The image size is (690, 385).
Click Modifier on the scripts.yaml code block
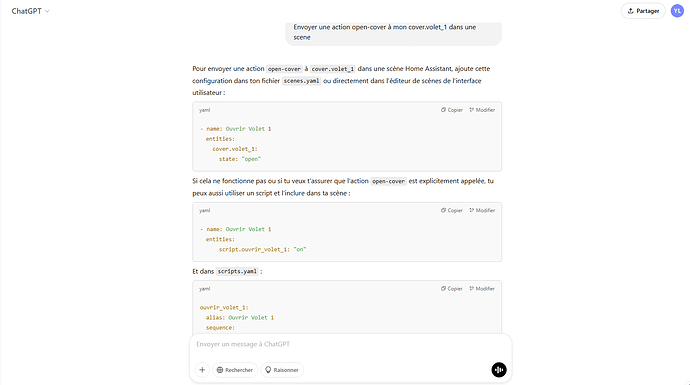(482, 289)
